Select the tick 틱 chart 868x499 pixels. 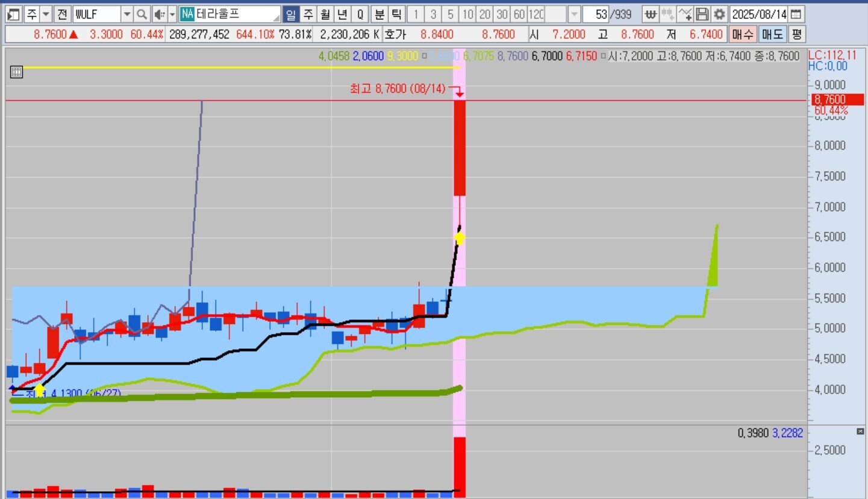[396, 14]
